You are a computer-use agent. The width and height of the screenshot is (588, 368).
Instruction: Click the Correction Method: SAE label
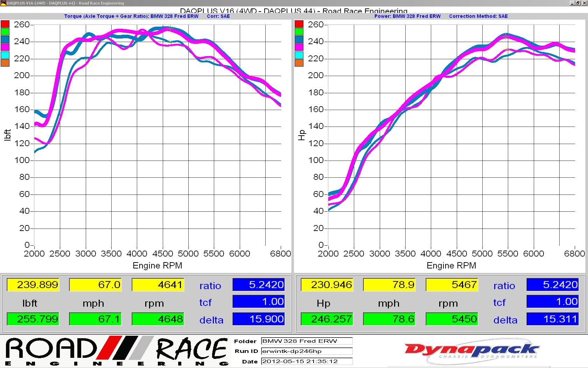pos(478,16)
